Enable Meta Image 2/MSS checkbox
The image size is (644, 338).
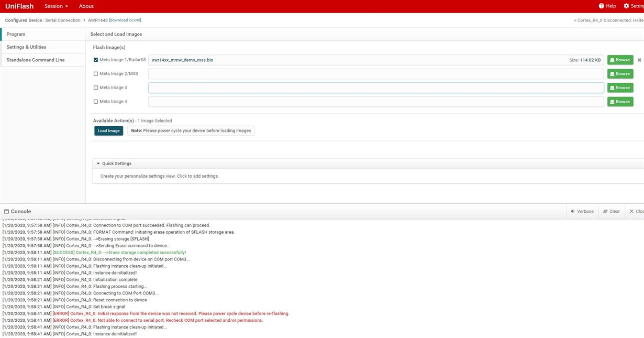96,74
